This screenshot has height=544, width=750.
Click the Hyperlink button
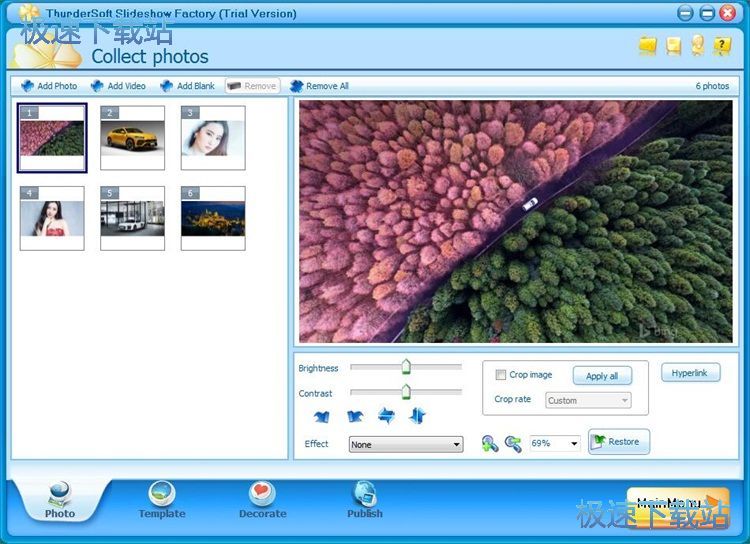[x=689, y=373]
